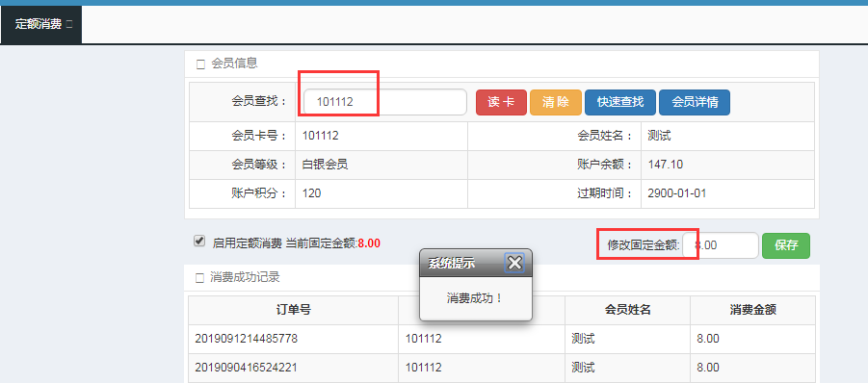Click card number 101112 in the 2019090416524221 row
Image resolution: width=868 pixels, height=383 pixels.
(424, 368)
